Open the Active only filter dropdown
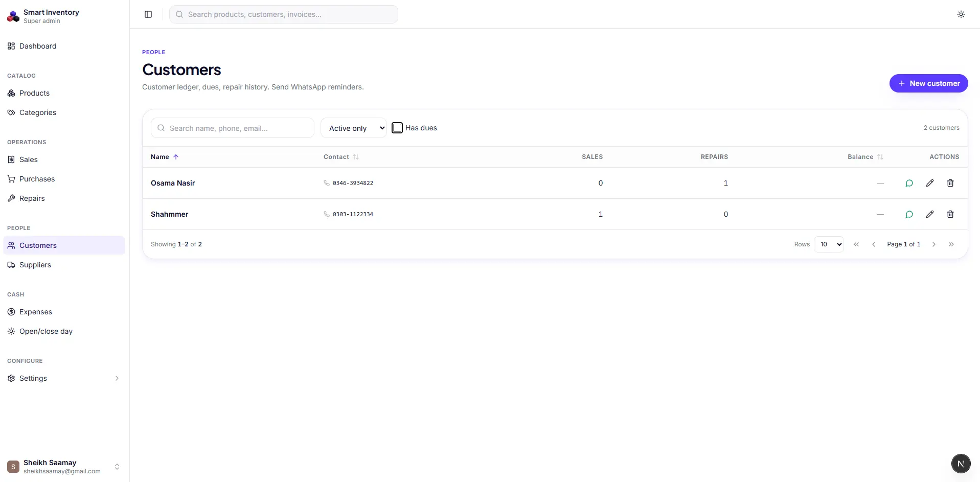 click(x=354, y=128)
